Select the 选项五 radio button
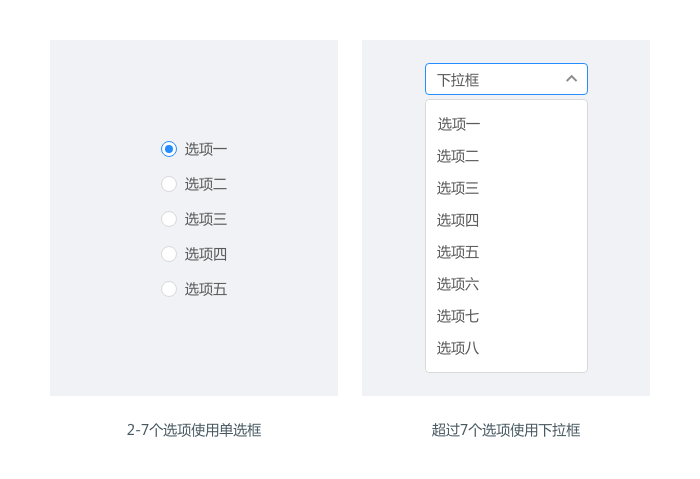The height and width of the screenshot is (479, 700). click(x=169, y=289)
